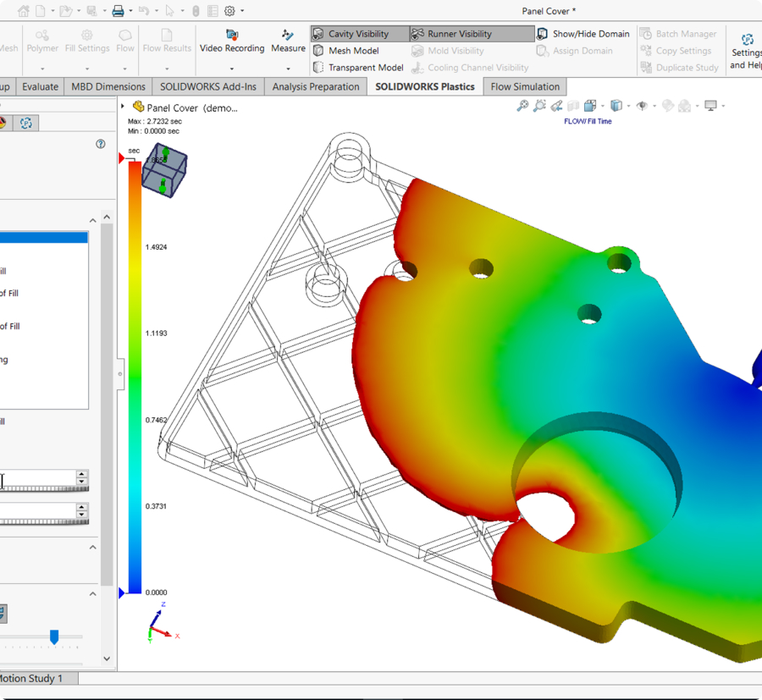Open the Display Style dropdown arrow
The width and height of the screenshot is (762, 700).
pyautogui.click(x=629, y=106)
